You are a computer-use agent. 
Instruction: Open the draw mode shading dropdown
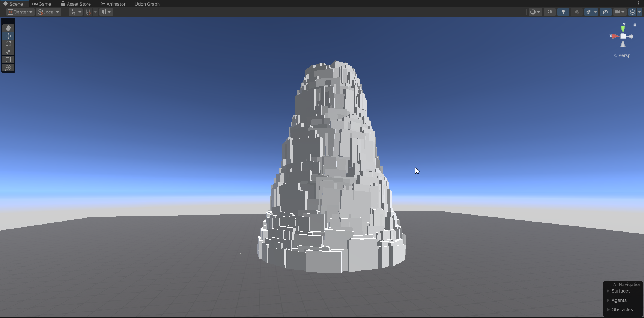(535, 12)
